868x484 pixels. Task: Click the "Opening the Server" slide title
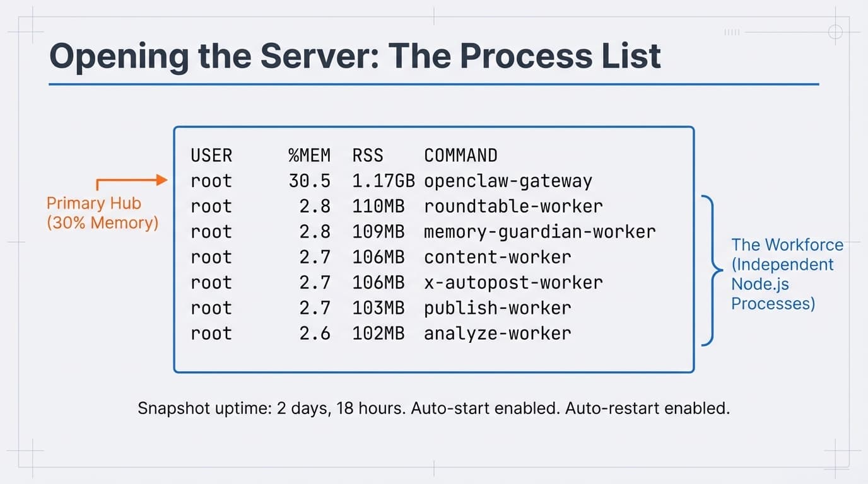355,55
